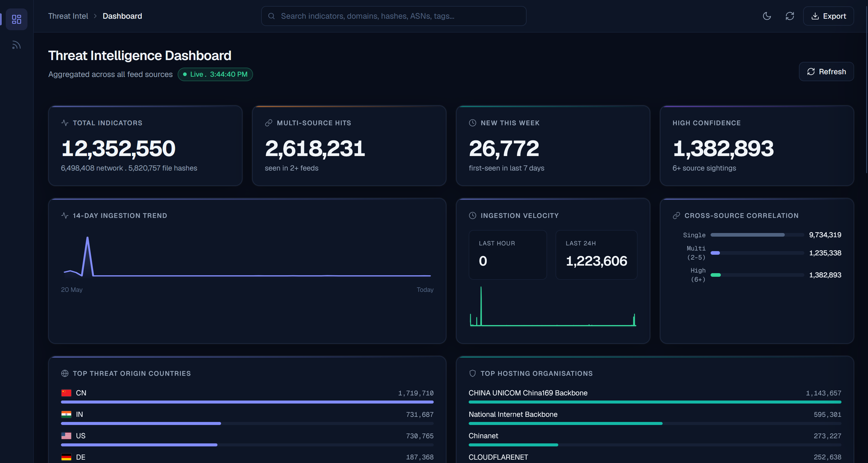Click the Cross-Source Correlation link icon
This screenshot has height=463, width=868.
[x=676, y=215]
